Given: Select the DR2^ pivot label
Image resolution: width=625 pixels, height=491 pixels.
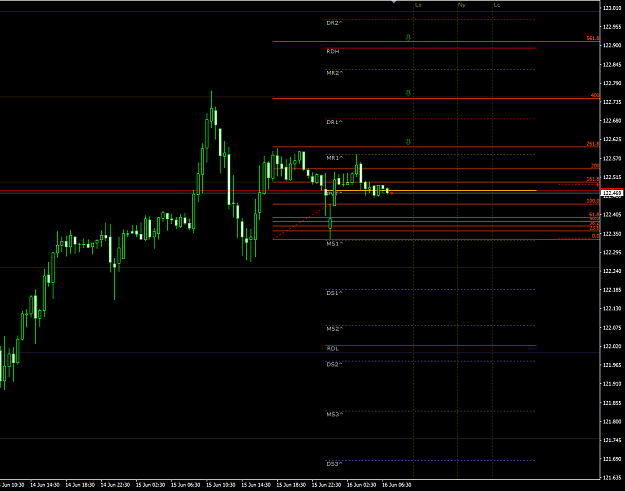Looking at the screenshot, I should pos(334,23).
